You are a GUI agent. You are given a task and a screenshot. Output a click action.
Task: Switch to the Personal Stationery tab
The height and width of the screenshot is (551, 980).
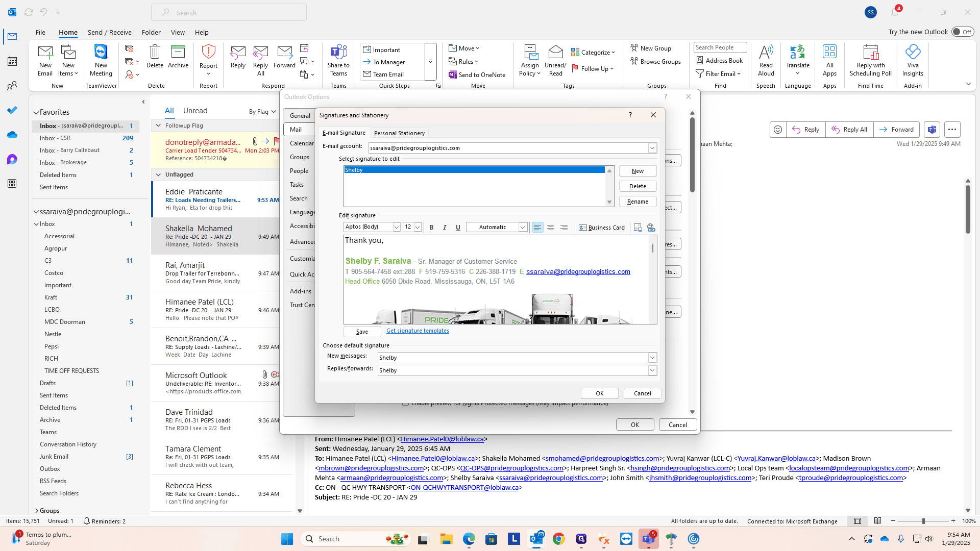tap(399, 133)
